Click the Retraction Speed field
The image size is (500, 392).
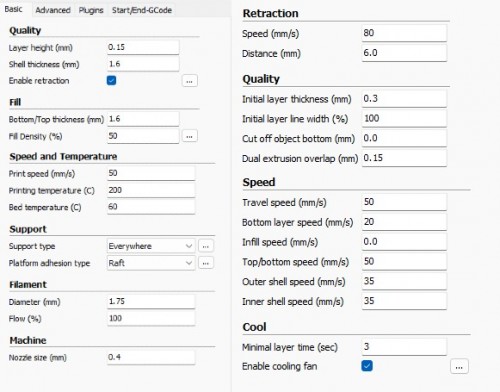404,33
